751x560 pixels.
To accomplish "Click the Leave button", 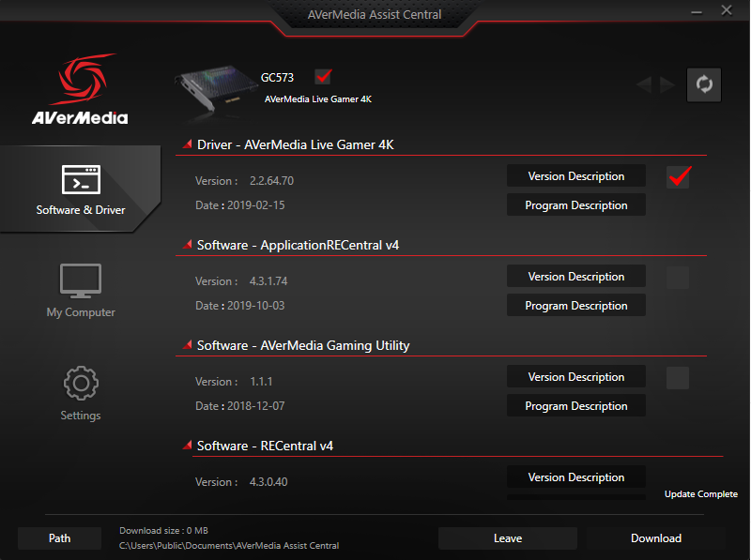I will tap(508, 538).
